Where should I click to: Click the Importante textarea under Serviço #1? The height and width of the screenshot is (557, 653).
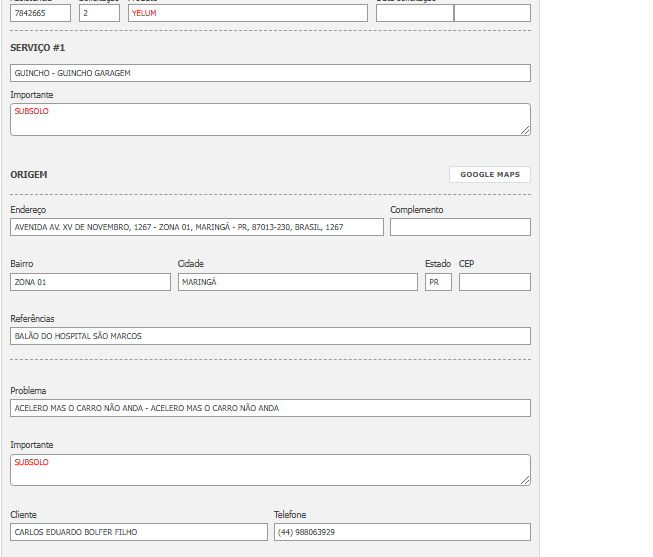[270, 120]
